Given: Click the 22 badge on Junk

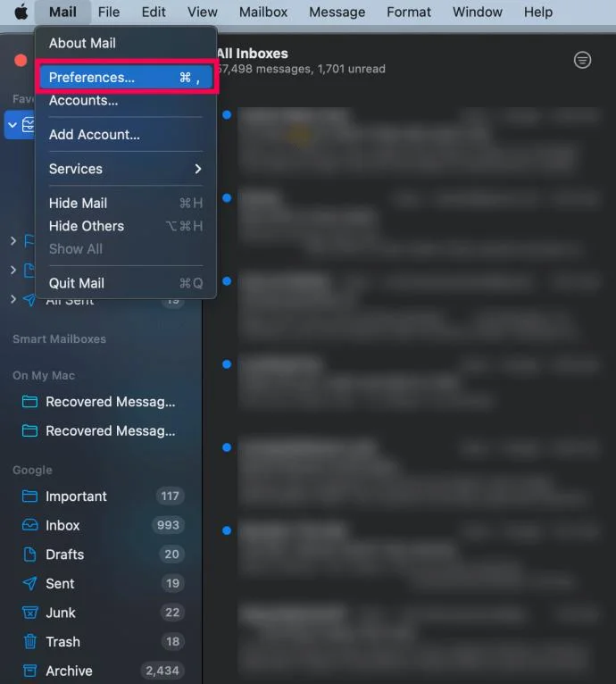Looking at the screenshot, I should [172, 613].
